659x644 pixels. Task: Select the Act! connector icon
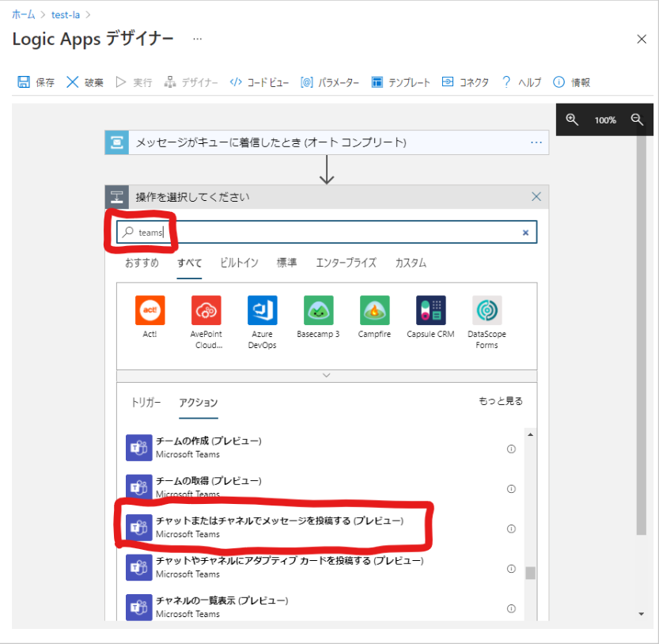(x=150, y=310)
